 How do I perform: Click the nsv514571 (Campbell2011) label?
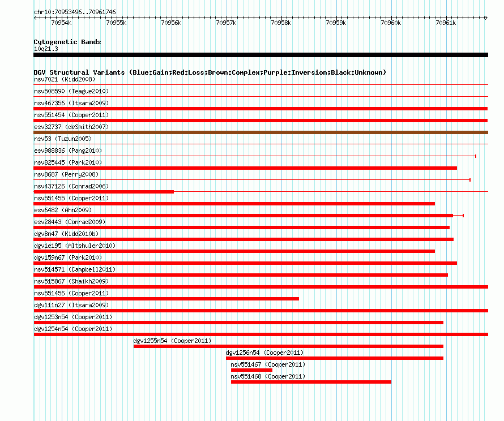click(75, 269)
